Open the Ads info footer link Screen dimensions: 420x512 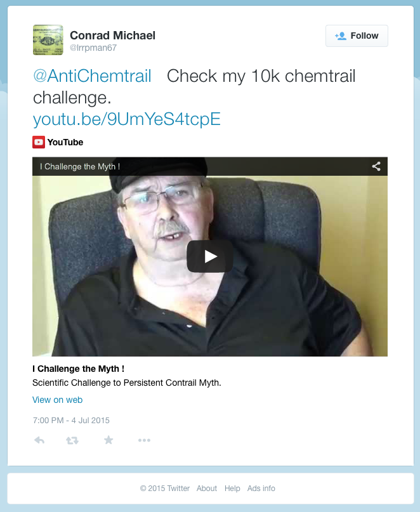point(261,488)
